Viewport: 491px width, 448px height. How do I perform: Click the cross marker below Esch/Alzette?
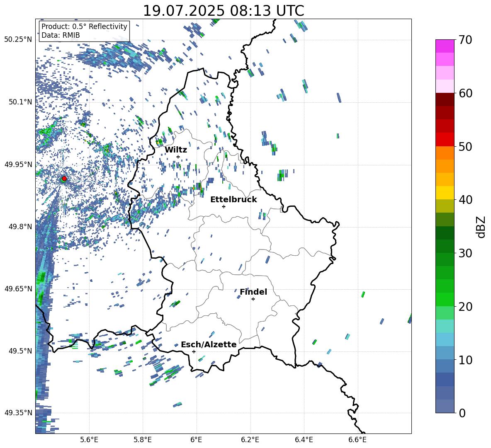pyautogui.click(x=194, y=351)
